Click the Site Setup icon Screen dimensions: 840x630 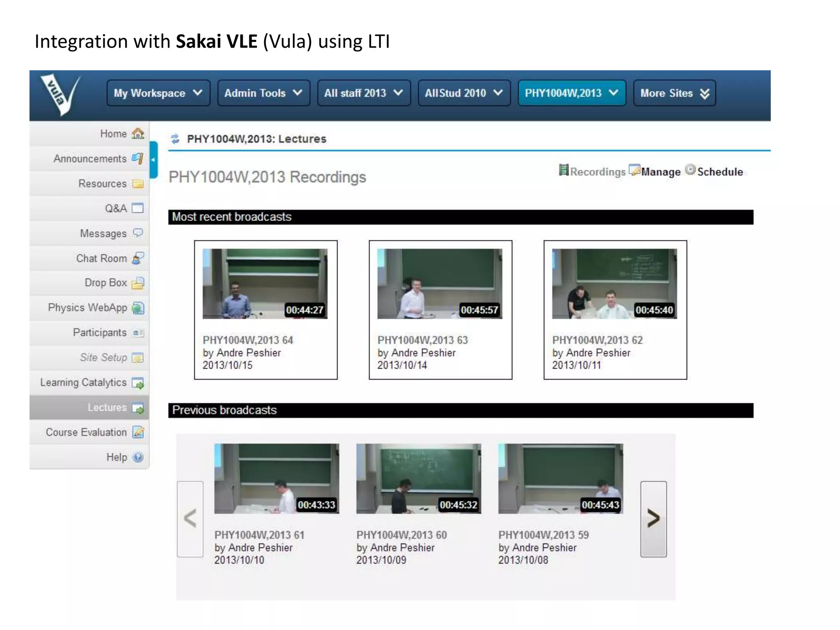tap(138, 358)
